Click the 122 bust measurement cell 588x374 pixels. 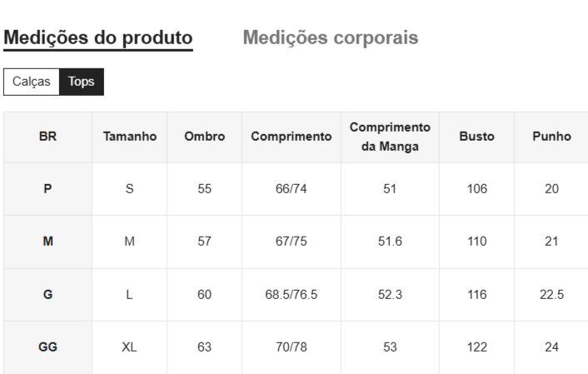coord(476,347)
